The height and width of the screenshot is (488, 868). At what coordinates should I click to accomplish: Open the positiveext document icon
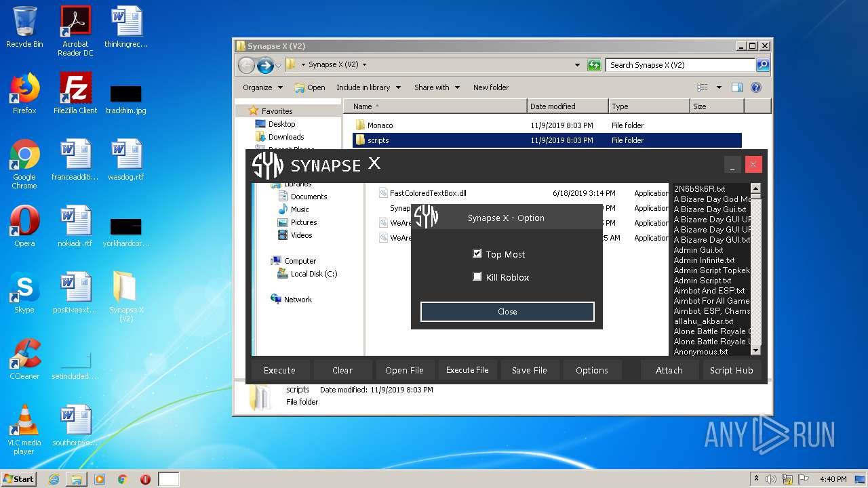75,293
